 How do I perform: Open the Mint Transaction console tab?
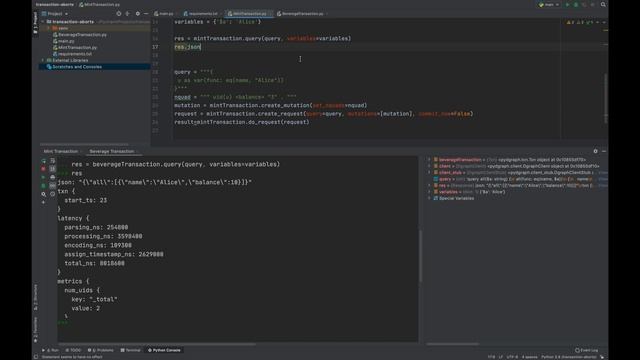point(61,151)
